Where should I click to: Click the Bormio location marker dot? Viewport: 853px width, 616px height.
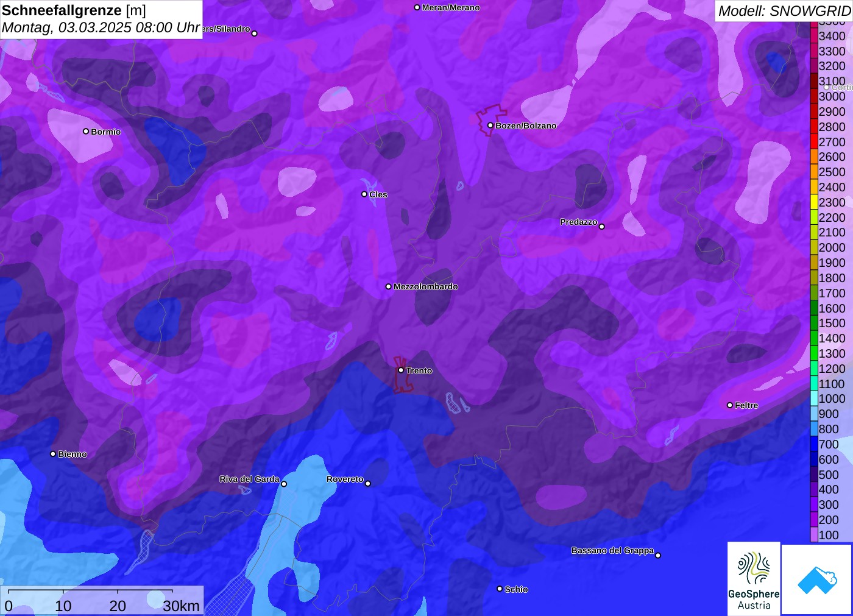(x=86, y=131)
